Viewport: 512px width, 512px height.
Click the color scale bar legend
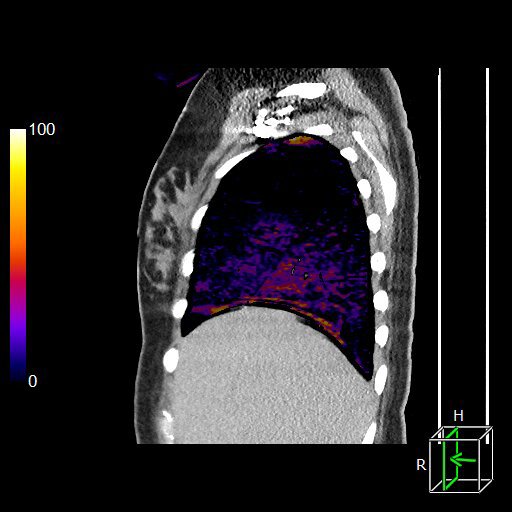click(x=18, y=255)
